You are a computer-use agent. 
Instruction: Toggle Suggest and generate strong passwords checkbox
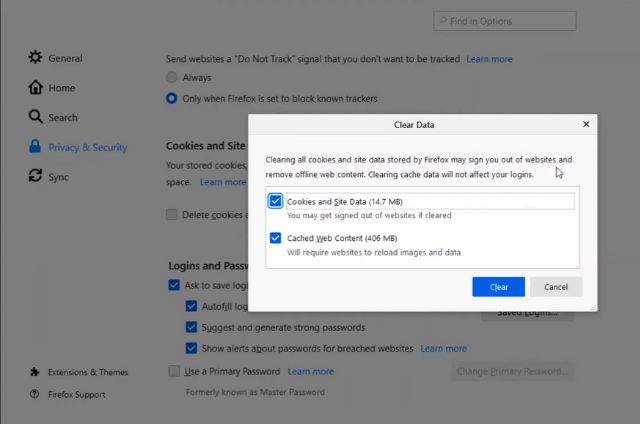coord(191,327)
